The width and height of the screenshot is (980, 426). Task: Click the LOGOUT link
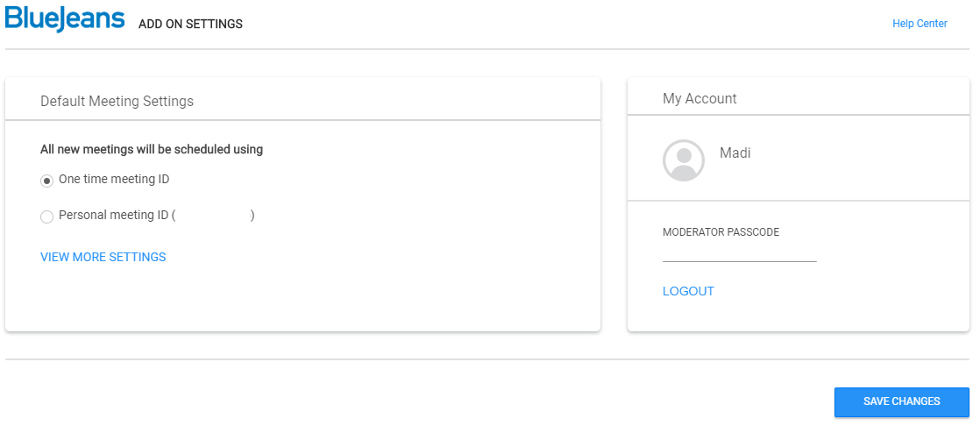pos(688,291)
